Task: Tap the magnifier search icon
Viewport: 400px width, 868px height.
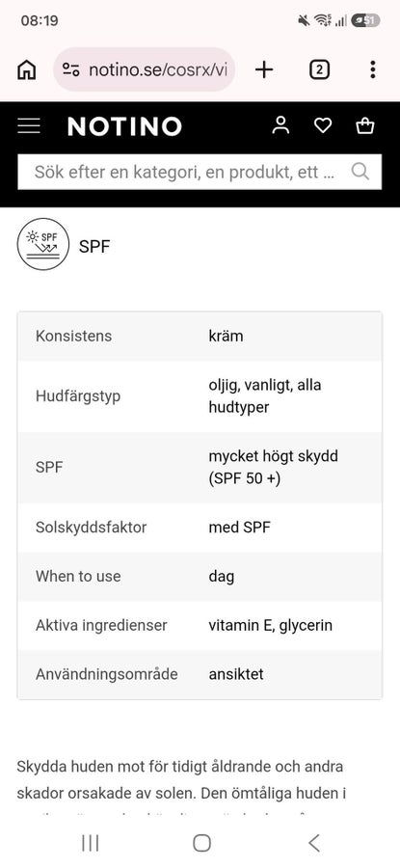Action: click(360, 172)
